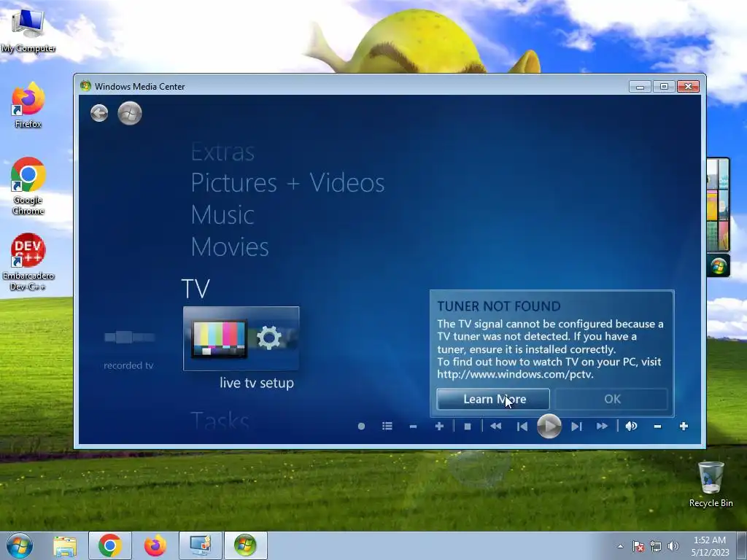
Task: Start playback with the round play button
Action: point(549,426)
